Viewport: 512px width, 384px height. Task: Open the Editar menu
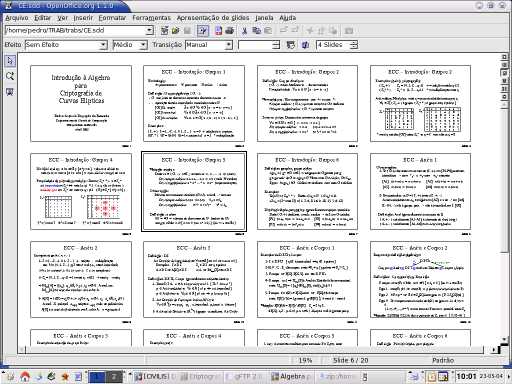point(43,18)
